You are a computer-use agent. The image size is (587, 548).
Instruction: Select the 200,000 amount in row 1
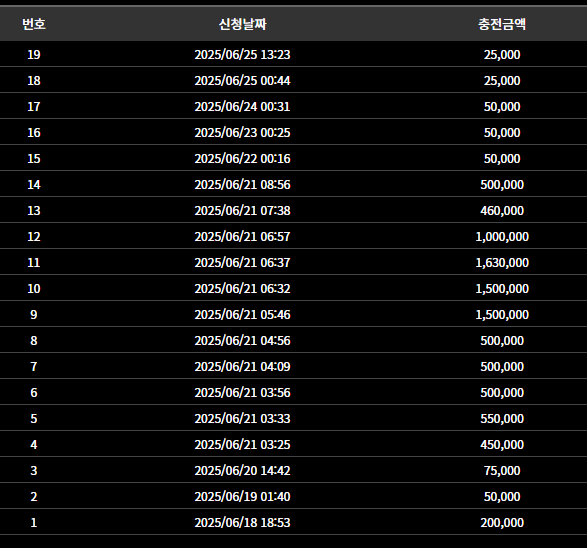502,523
